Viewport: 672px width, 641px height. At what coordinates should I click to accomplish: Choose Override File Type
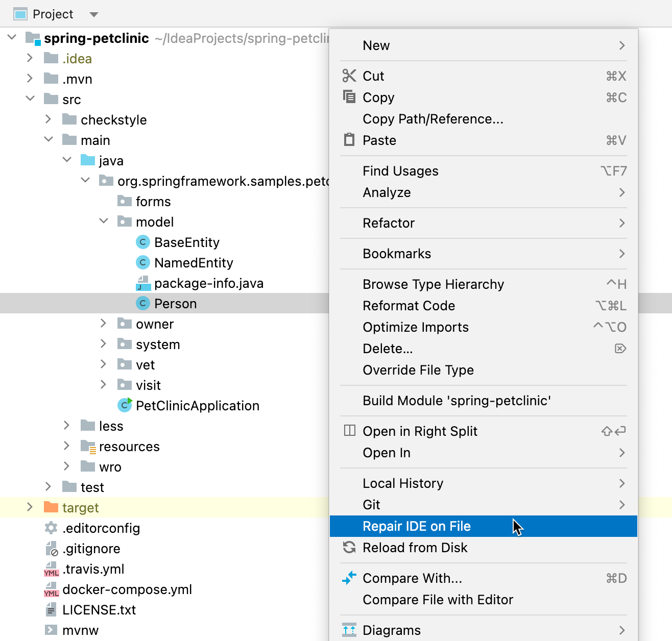tap(484, 370)
